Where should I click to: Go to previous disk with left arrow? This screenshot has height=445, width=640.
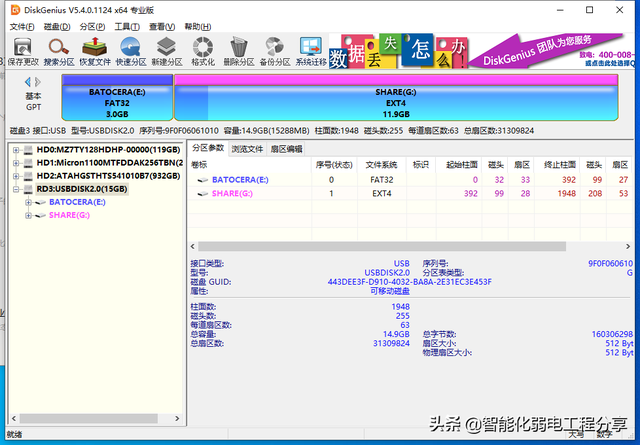pyautogui.click(x=28, y=82)
